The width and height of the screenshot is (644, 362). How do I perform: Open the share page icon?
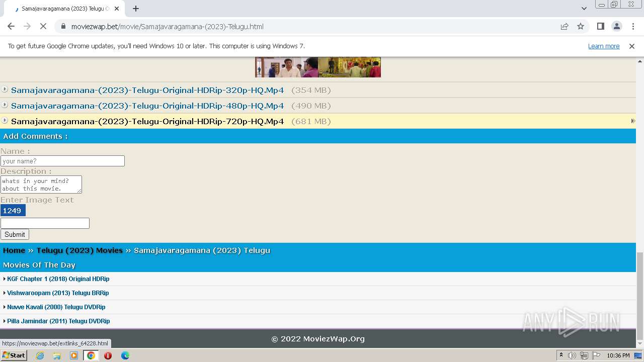[x=565, y=26]
